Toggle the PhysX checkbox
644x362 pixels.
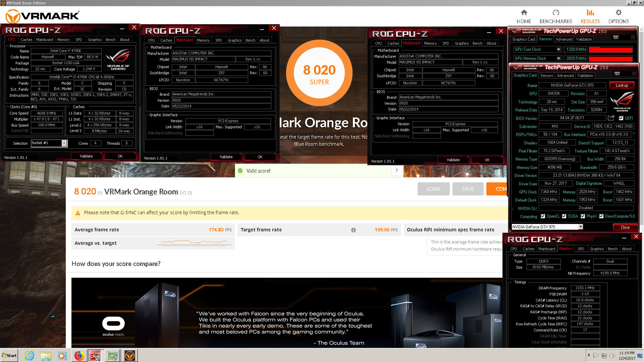pyautogui.click(x=583, y=216)
